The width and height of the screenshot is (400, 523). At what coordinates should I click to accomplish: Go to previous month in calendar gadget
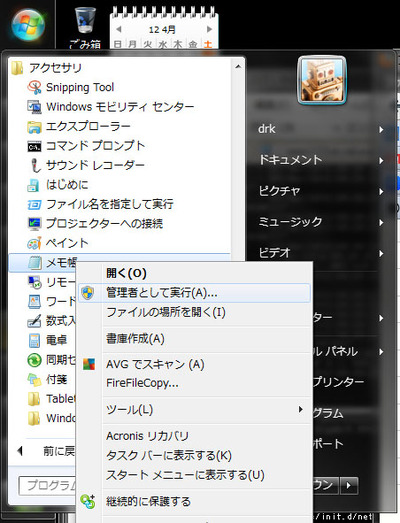pyautogui.click(x=118, y=29)
